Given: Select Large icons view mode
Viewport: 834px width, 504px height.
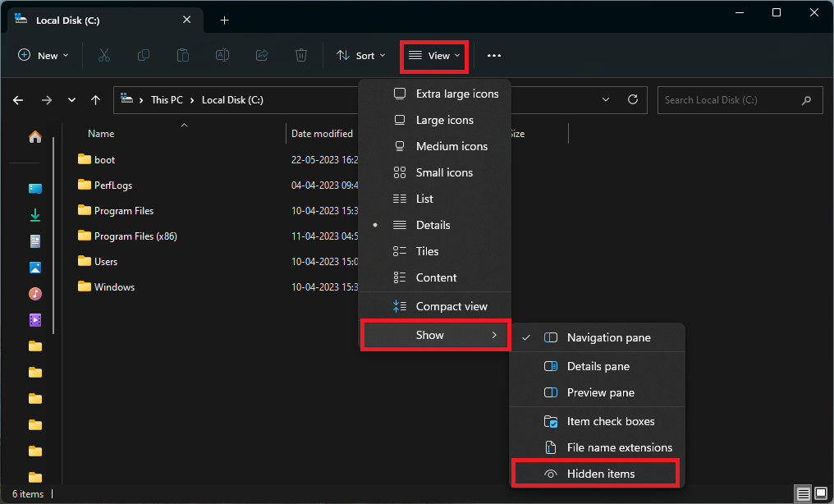Looking at the screenshot, I should (x=446, y=120).
